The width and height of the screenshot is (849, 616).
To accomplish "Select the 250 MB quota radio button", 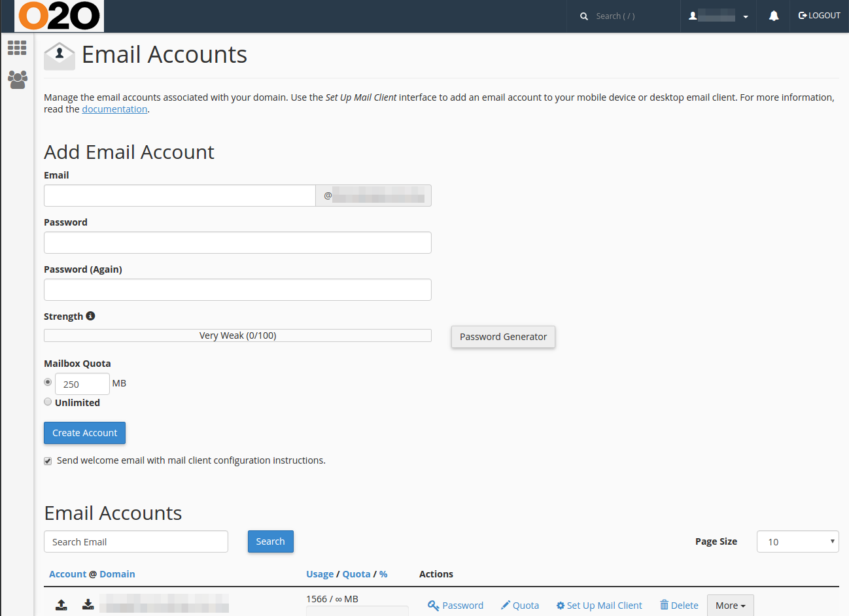I will [48, 382].
